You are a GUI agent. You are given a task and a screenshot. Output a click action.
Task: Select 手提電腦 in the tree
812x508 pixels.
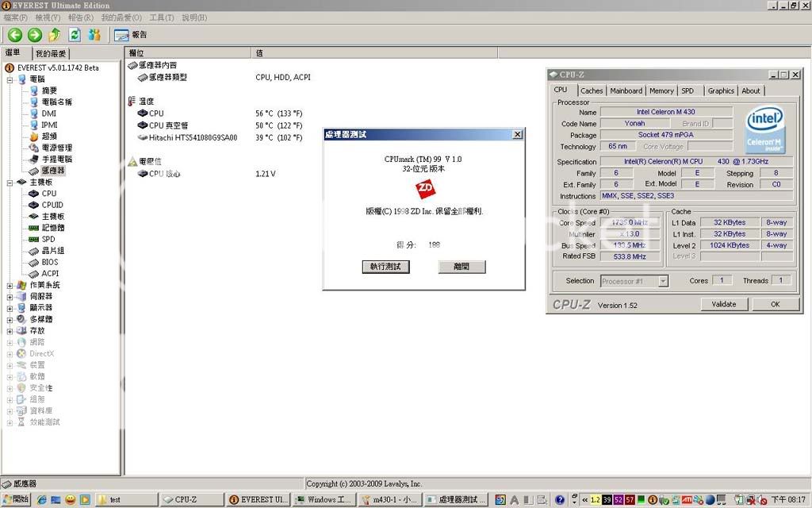coord(56,159)
